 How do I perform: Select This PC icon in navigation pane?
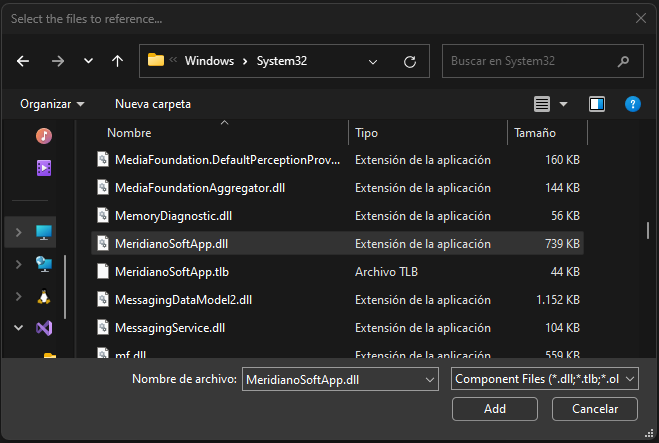point(44,232)
